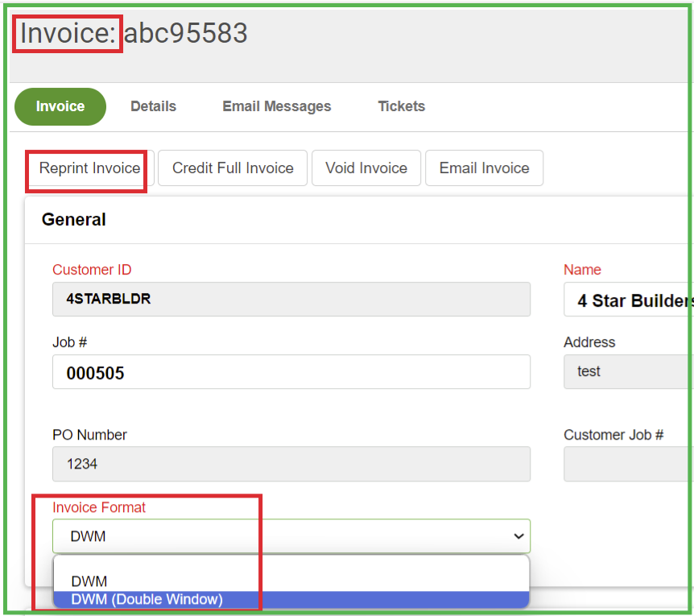Click the Invoice Format label
Screen dimensions: 694x616
point(99,507)
